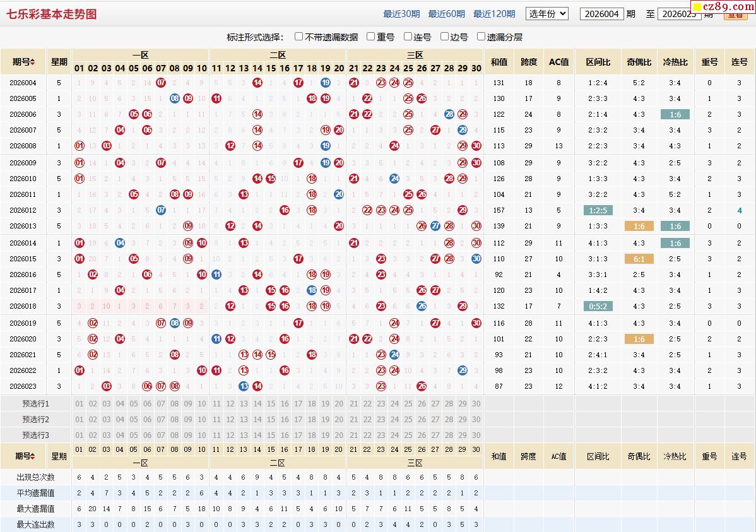This screenshot has height=532, width=756.
Task: Click the sort arrows beside top 期号 header
Action: tap(33, 62)
